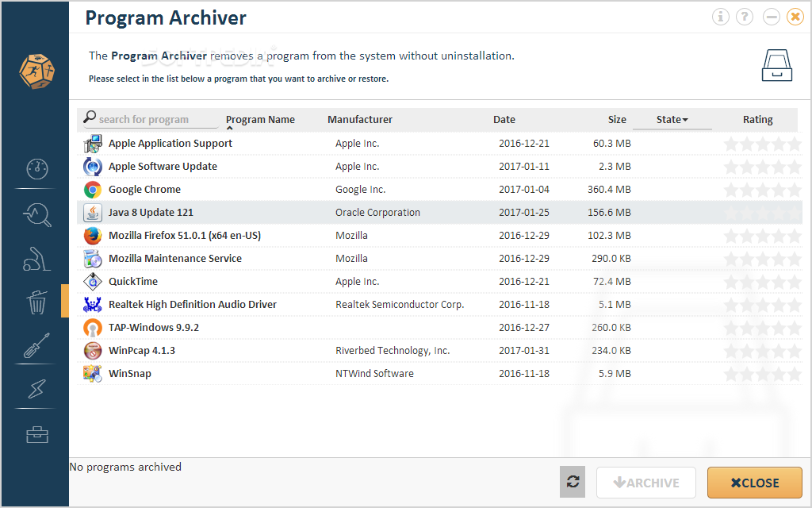812x508 pixels.
Task: Click the search magnifier icon
Action: click(90, 117)
